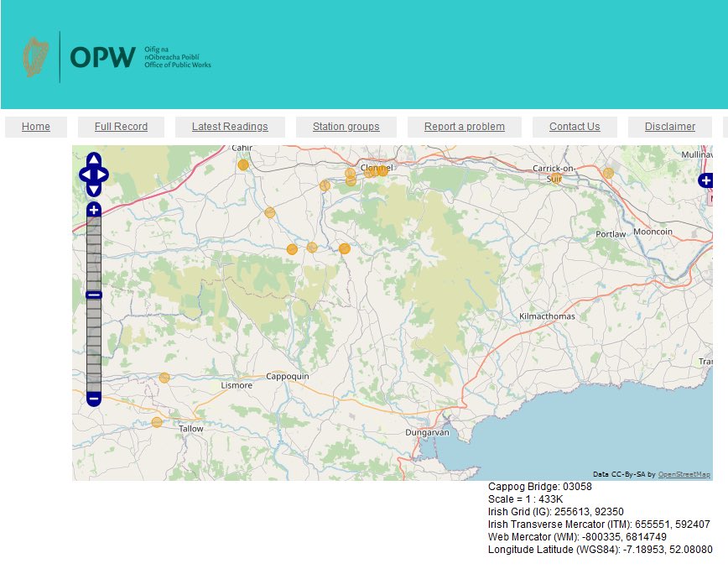The width and height of the screenshot is (728, 574).
Task: Go to the Full Record view
Action: (x=121, y=126)
